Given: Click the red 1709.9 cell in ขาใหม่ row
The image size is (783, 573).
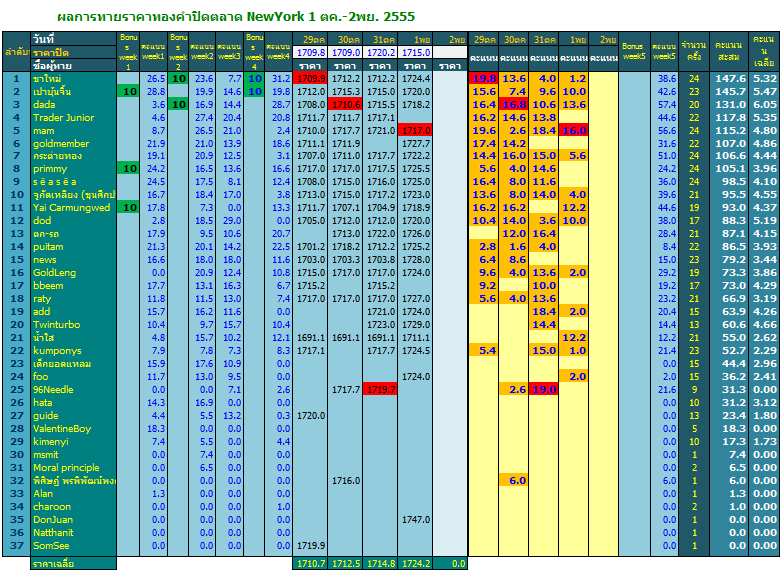Looking at the screenshot, I should 310,78.
